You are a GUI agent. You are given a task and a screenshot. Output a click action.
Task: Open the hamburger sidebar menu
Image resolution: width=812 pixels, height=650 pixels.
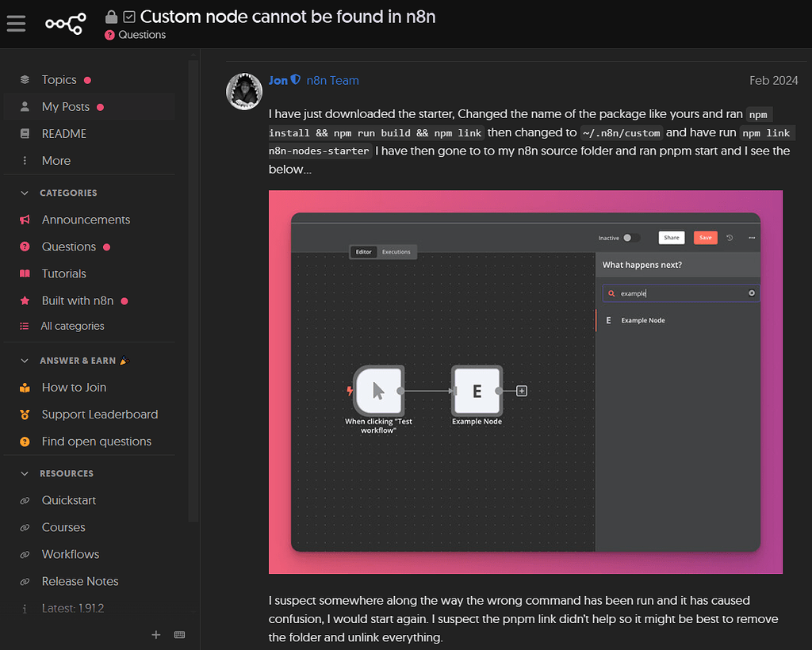pos(16,24)
